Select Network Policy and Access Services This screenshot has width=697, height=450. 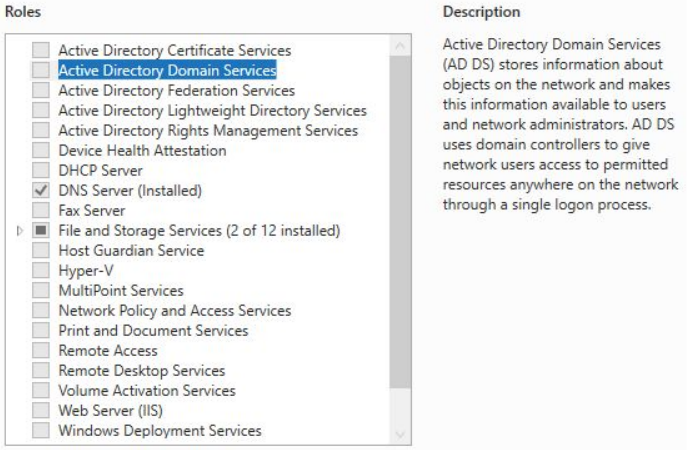(x=174, y=310)
